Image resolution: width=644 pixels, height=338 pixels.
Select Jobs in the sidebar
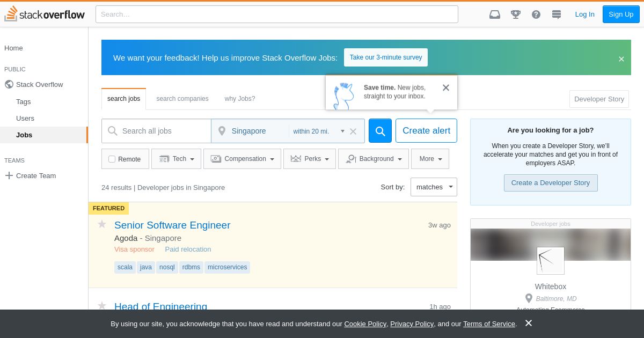pyautogui.click(x=24, y=135)
